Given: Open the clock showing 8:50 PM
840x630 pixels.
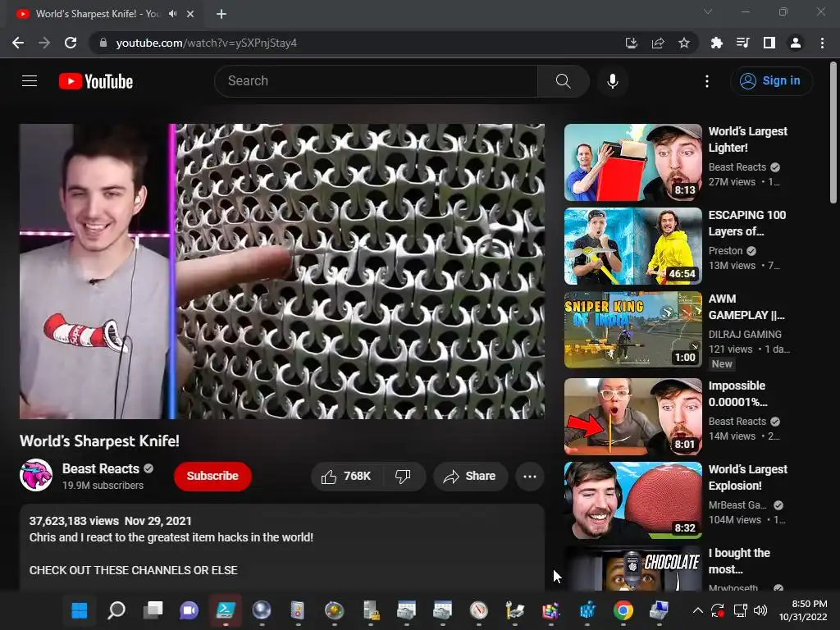Looking at the screenshot, I should pos(802,610).
